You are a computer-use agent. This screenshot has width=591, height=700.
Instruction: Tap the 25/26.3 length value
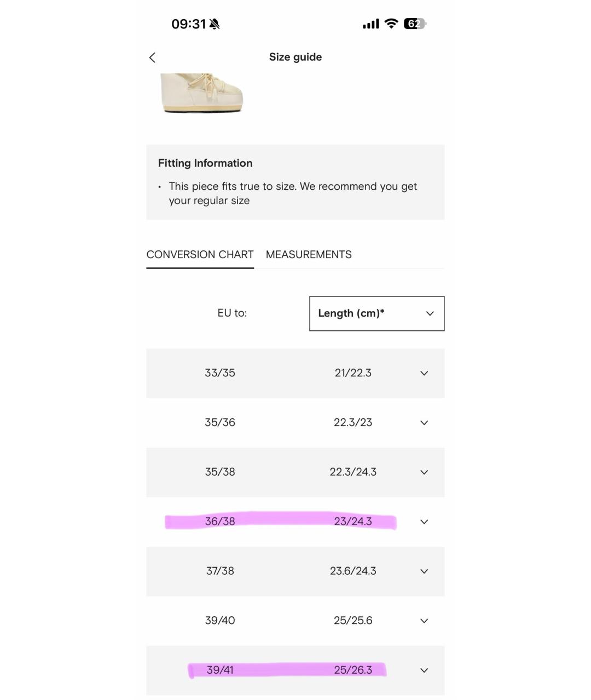pos(353,670)
